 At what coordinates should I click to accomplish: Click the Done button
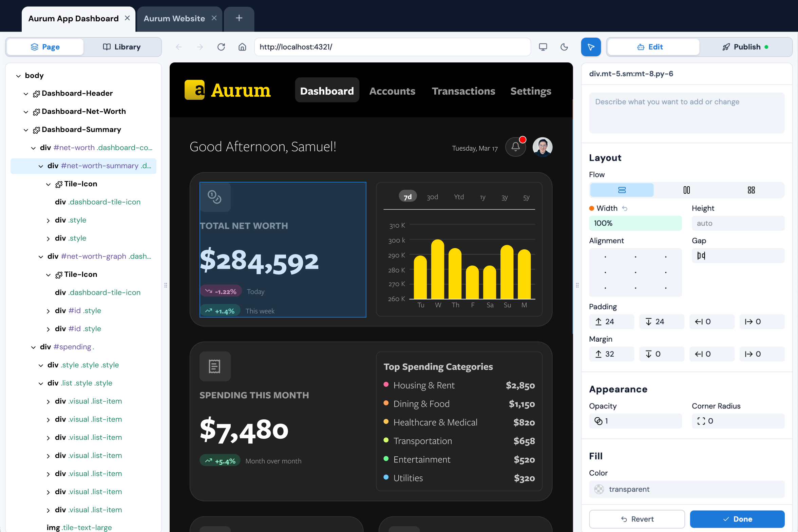pyautogui.click(x=737, y=519)
